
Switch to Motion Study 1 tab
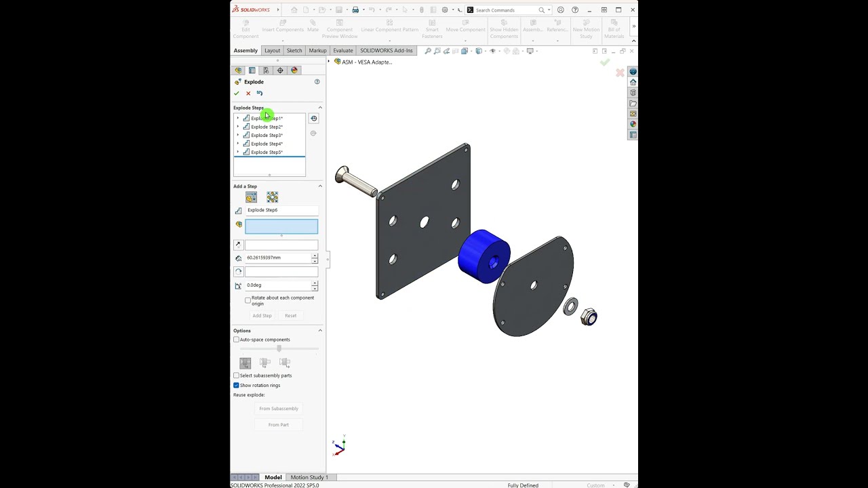tap(309, 477)
